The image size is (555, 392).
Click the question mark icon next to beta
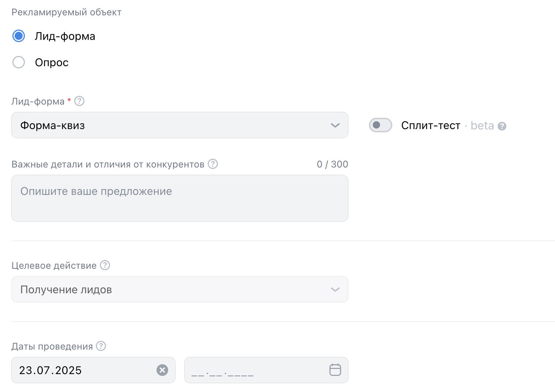[x=502, y=126]
